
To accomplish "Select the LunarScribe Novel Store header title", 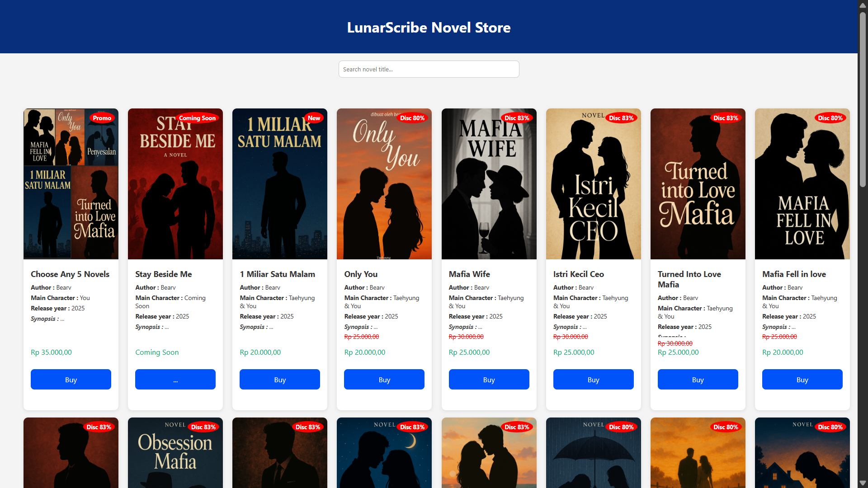I will pos(429,28).
